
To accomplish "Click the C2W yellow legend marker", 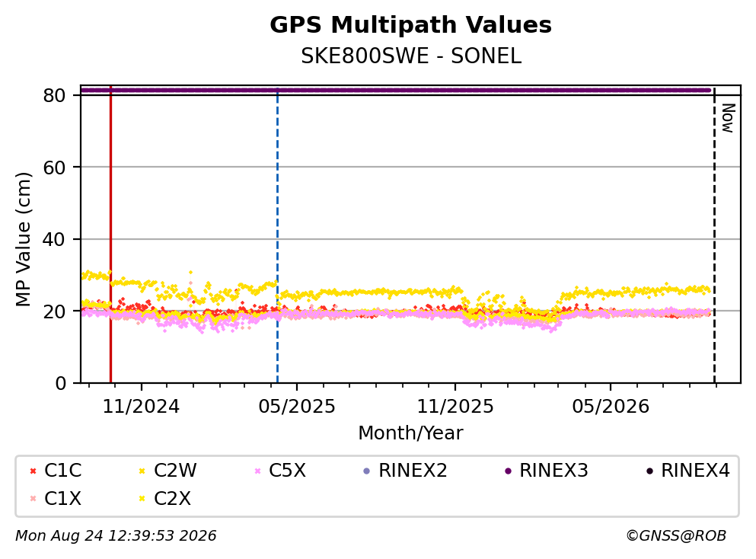I will 142,471.
